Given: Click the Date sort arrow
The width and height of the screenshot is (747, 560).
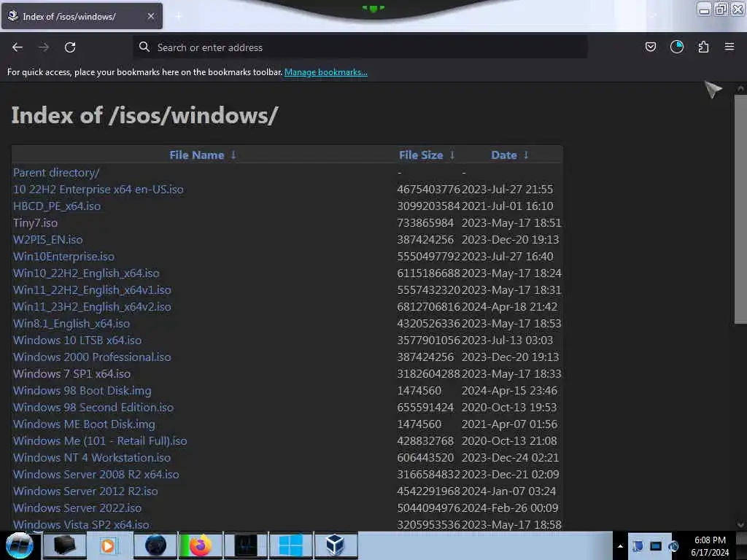Looking at the screenshot, I should pos(526,155).
